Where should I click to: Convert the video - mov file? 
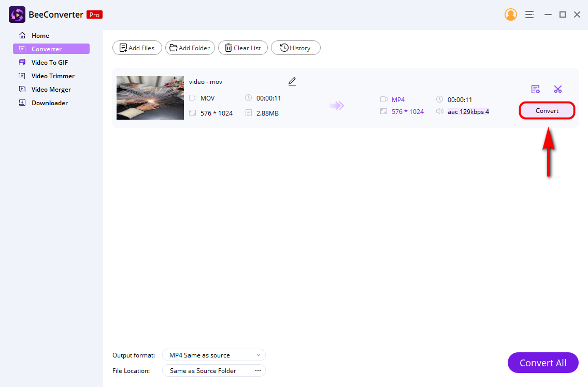547,111
